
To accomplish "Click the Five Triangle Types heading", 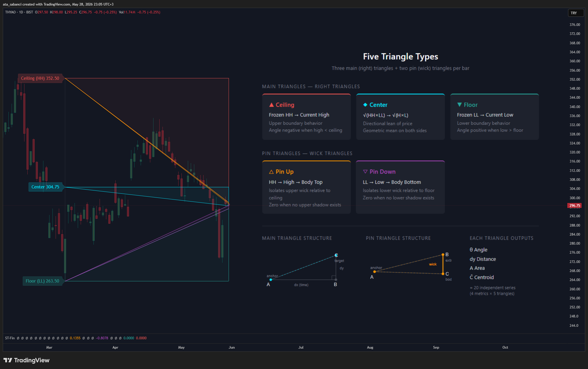I will pyautogui.click(x=400, y=57).
